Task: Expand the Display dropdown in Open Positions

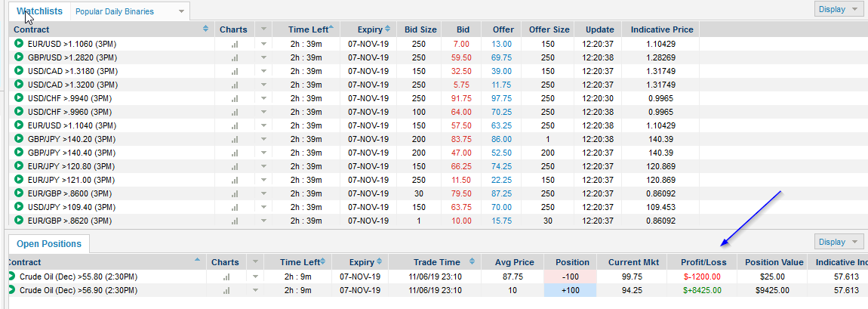Action: click(839, 242)
